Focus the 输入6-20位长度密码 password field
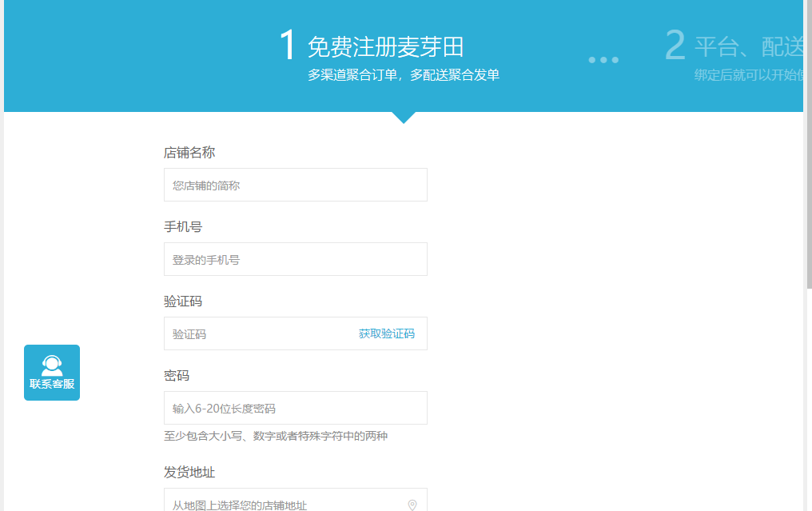 click(296, 408)
